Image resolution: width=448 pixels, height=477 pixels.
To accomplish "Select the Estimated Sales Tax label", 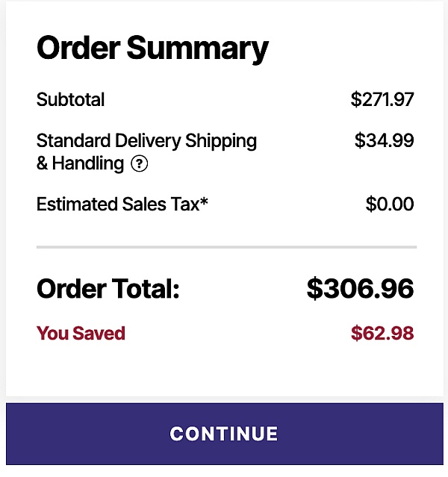I will (x=116, y=205).
